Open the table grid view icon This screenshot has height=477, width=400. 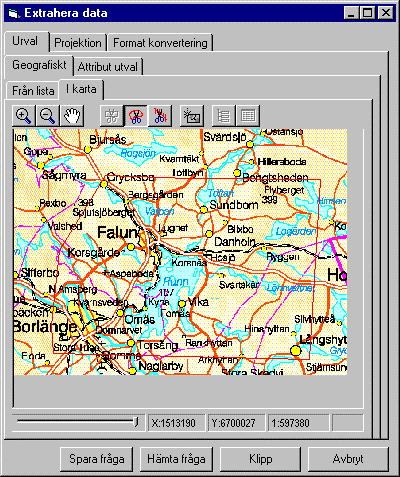[x=248, y=116]
